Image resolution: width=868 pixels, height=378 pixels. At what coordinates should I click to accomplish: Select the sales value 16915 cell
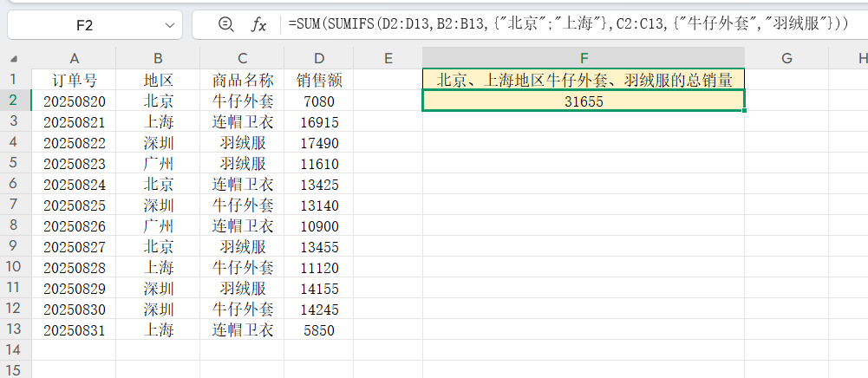[x=319, y=121]
